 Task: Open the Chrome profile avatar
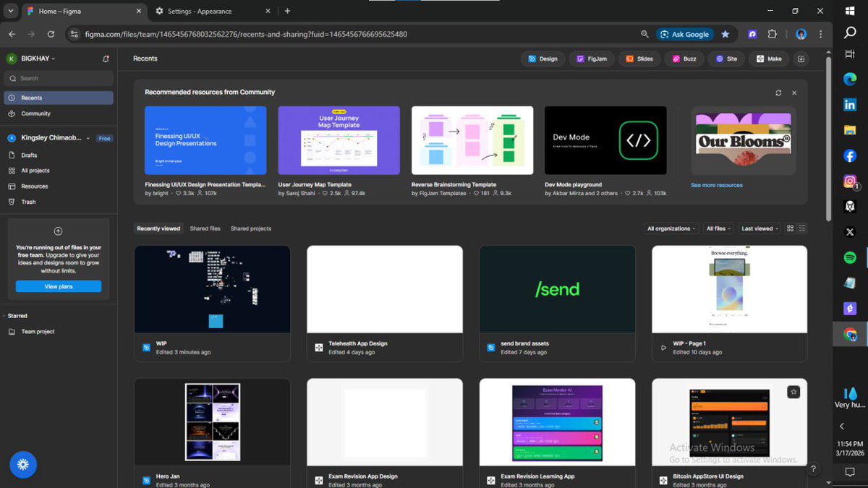pos(801,34)
